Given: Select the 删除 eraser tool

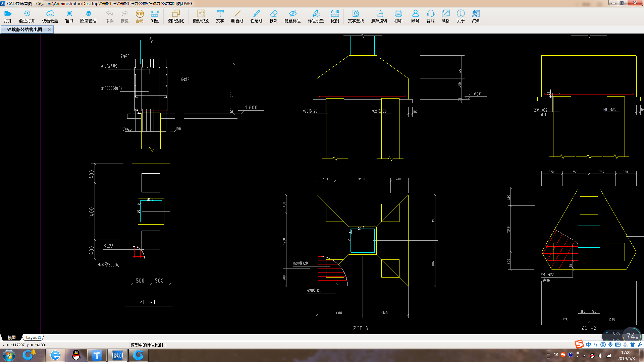Looking at the screenshot, I should click(x=273, y=16).
